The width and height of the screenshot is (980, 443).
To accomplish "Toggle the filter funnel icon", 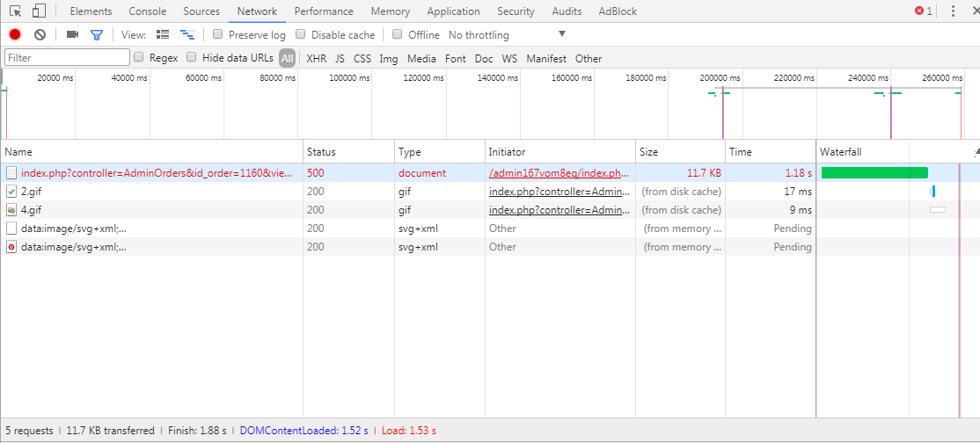I will pyautogui.click(x=97, y=34).
